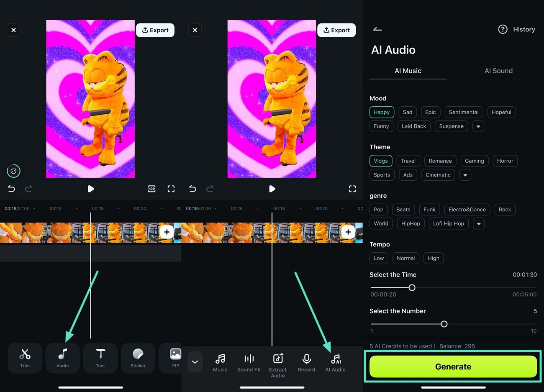Choose Horror theme chip
The height and width of the screenshot is (392, 544).
click(505, 161)
